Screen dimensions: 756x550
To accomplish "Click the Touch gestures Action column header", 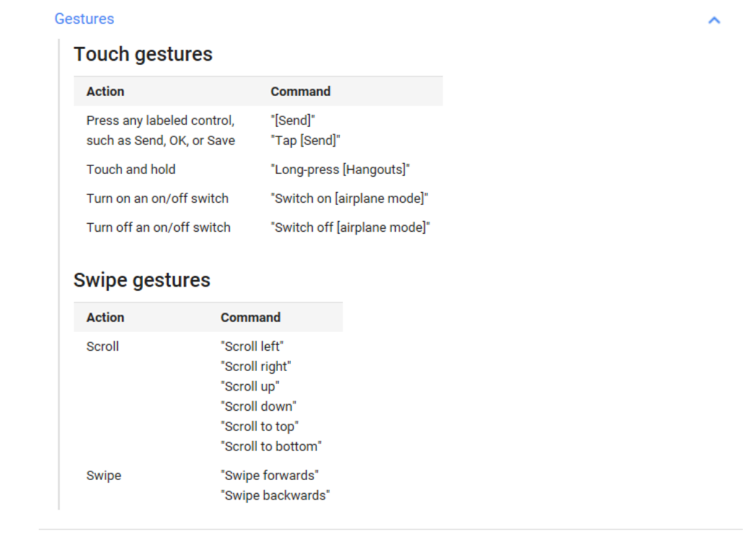I will 105,92.
